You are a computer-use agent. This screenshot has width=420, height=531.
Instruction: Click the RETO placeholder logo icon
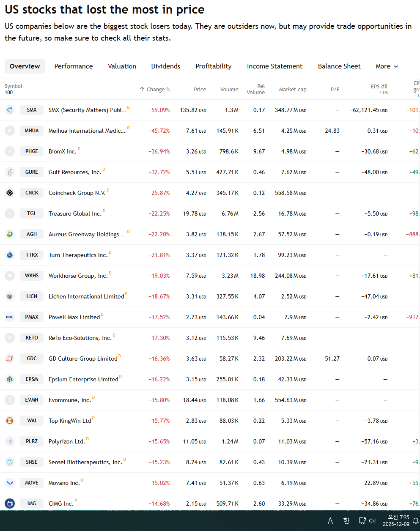[x=10, y=338]
